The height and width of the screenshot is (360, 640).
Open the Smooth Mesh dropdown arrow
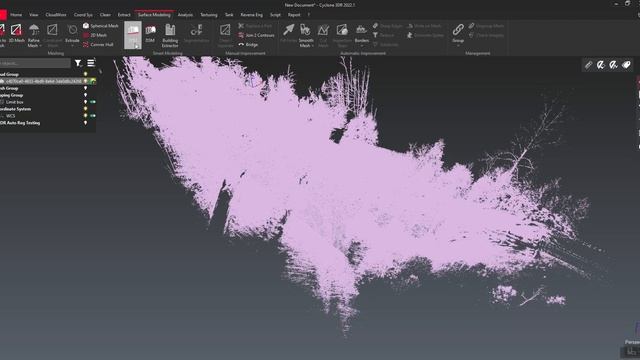312,46
